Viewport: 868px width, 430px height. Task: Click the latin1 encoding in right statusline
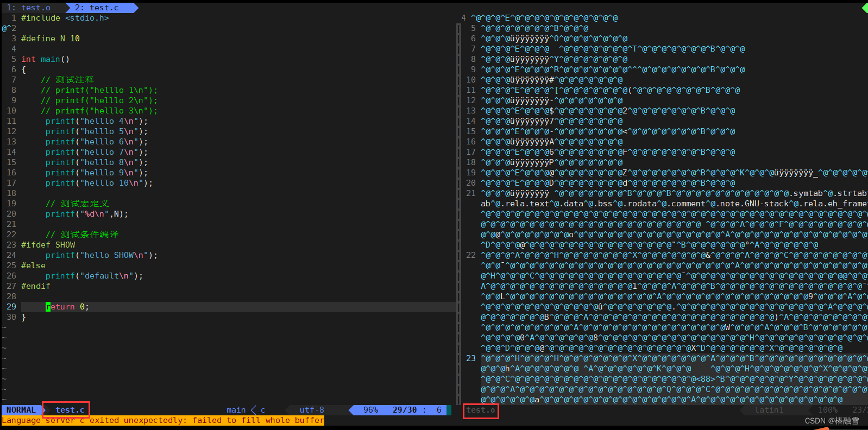[x=769, y=410]
